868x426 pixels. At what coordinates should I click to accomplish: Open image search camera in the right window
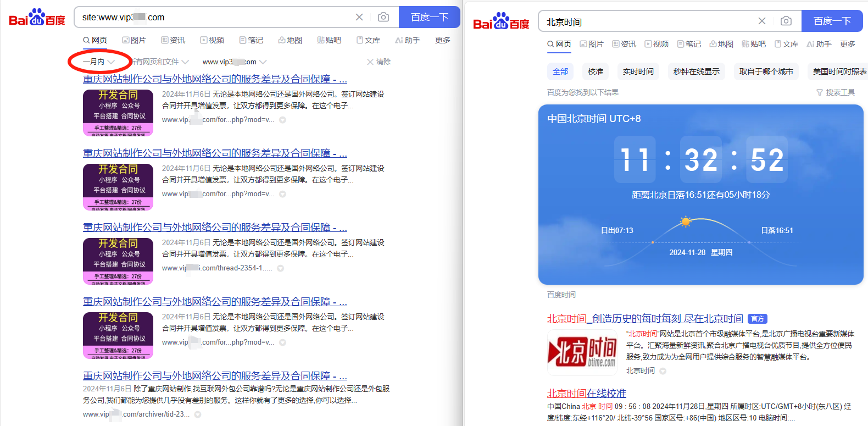pyautogui.click(x=786, y=21)
